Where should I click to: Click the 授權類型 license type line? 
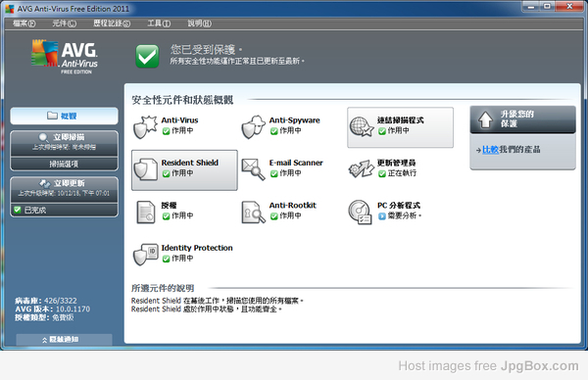click(44, 317)
